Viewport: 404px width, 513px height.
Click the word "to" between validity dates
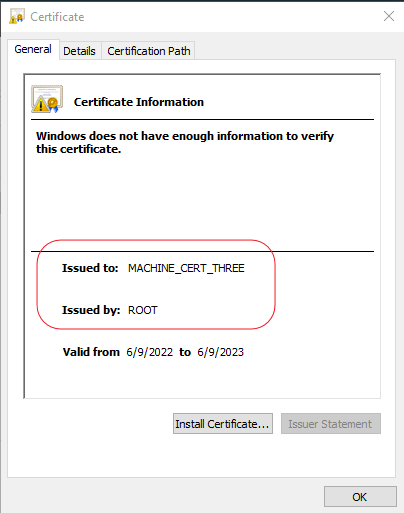tap(185, 352)
